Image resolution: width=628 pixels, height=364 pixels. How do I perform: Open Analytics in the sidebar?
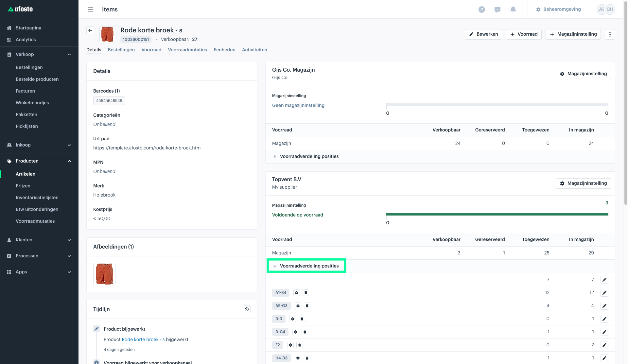click(26, 40)
